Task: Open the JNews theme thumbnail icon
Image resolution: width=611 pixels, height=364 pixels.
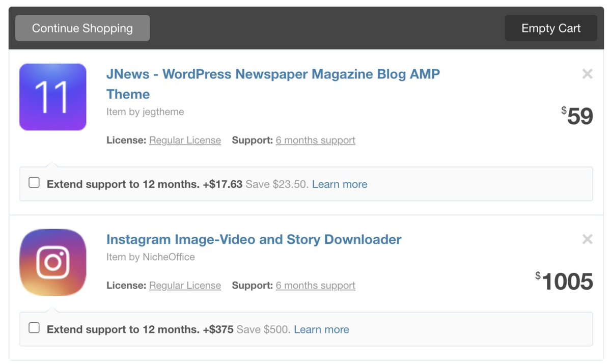Action: (53, 97)
